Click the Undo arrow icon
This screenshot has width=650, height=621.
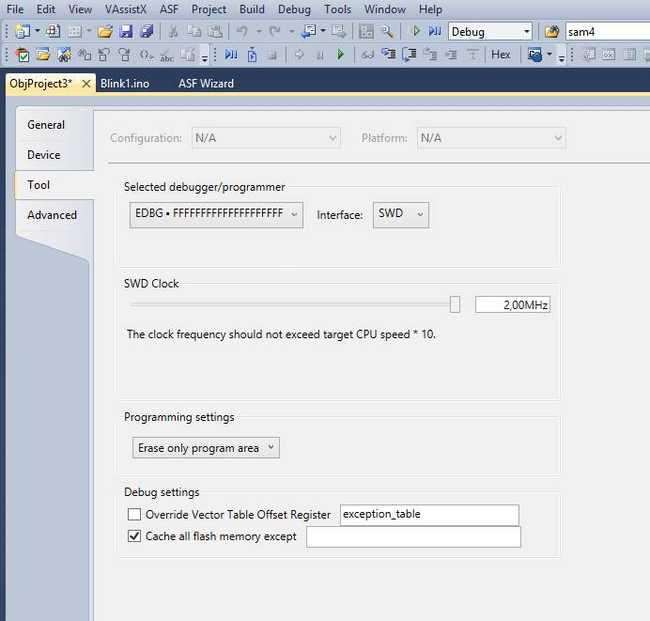point(243,32)
